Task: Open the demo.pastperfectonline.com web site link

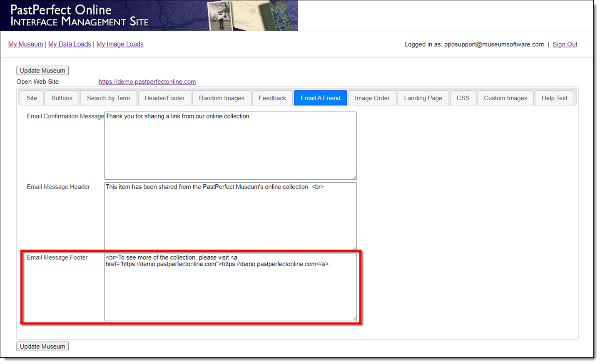Action: click(x=147, y=82)
